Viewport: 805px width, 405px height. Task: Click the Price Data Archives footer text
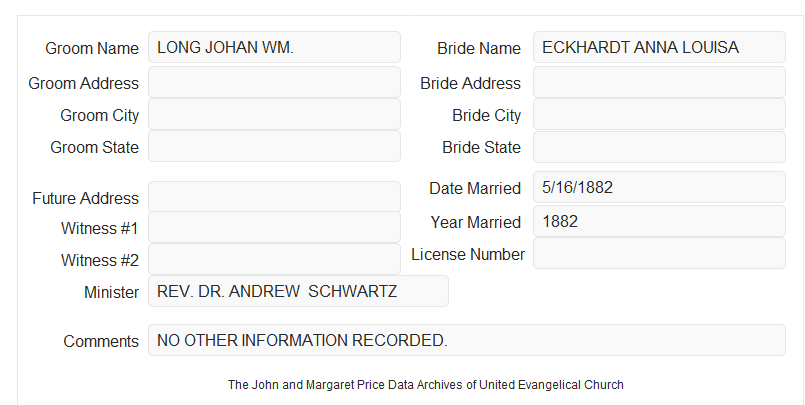click(x=426, y=385)
